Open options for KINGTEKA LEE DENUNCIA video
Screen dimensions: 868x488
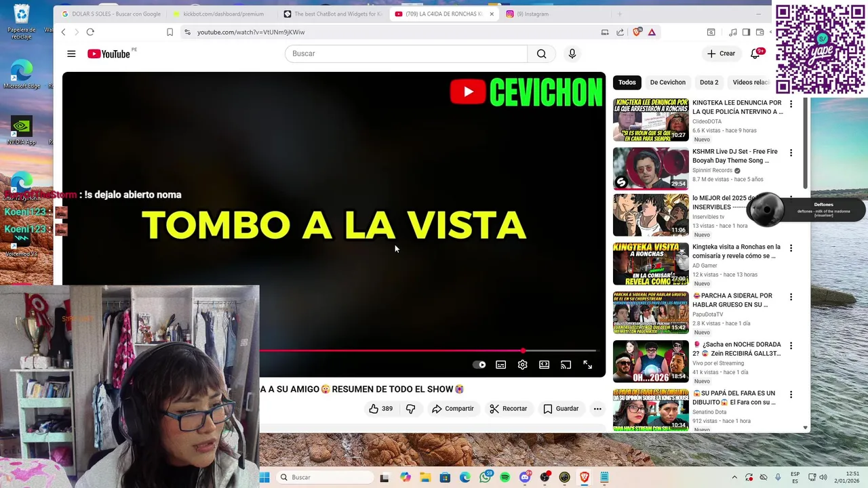(x=791, y=104)
